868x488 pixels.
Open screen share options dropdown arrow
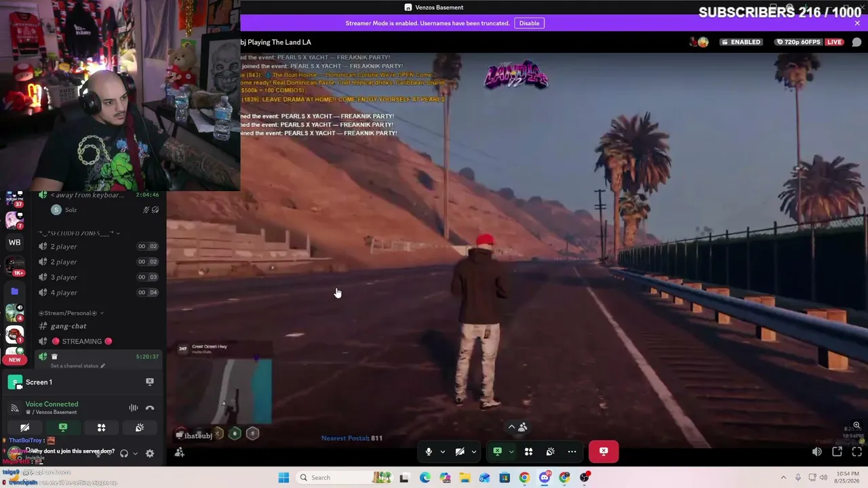(511, 452)
